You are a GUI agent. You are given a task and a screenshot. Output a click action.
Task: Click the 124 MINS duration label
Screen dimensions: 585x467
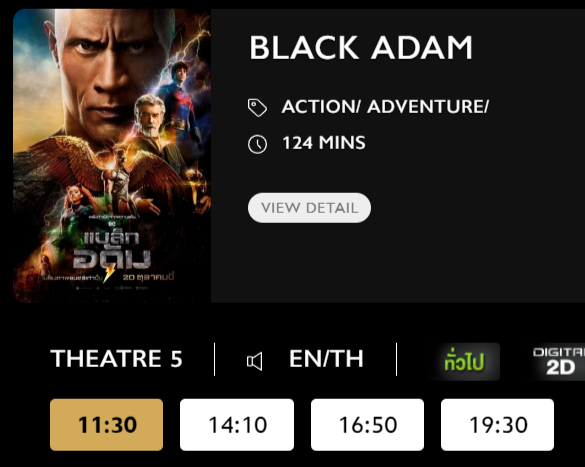pos(324,143)
